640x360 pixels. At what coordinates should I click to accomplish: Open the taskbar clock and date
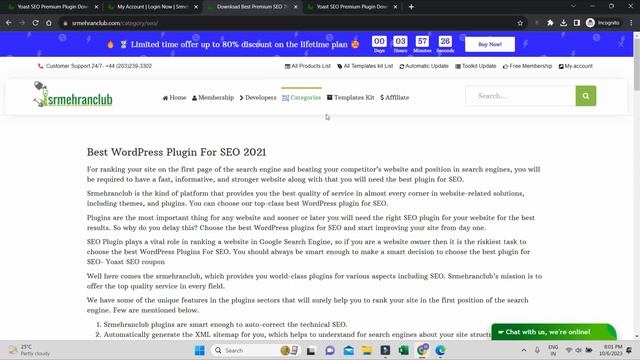click(611, 350)
